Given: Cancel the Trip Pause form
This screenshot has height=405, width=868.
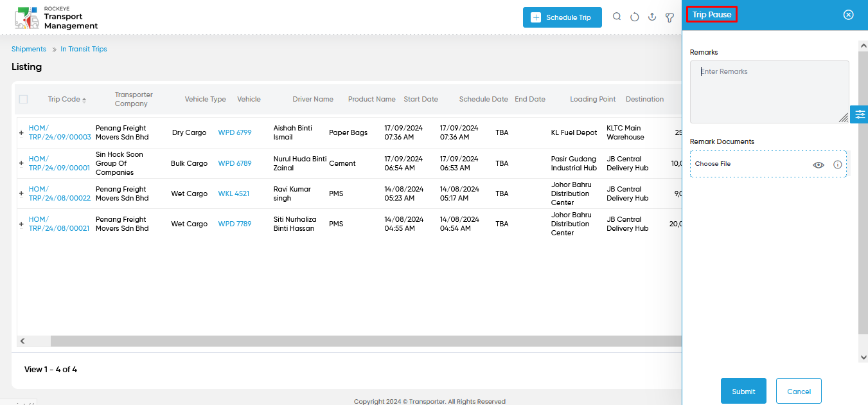Looking at the screenshot, I should [799, 391].
